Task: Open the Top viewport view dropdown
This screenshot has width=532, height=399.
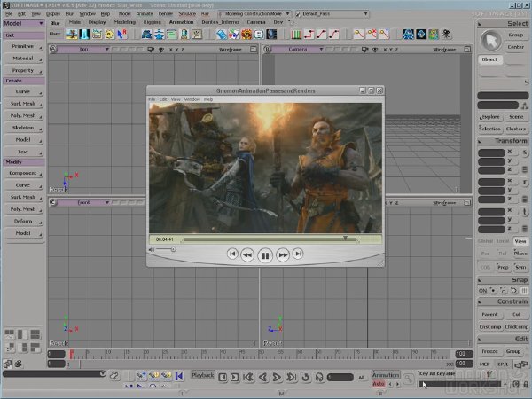Action: click(x=83, y=50)
